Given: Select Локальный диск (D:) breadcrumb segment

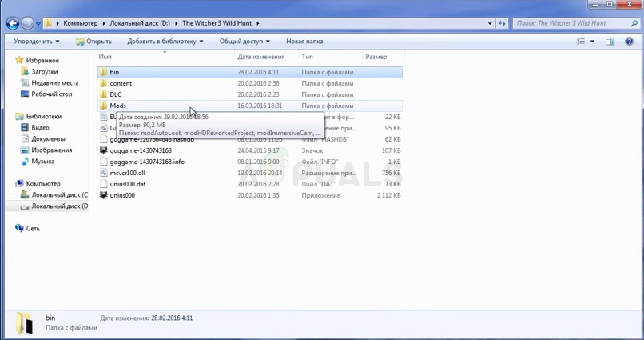Looking at the screenshot, I should tap(140, 23).
